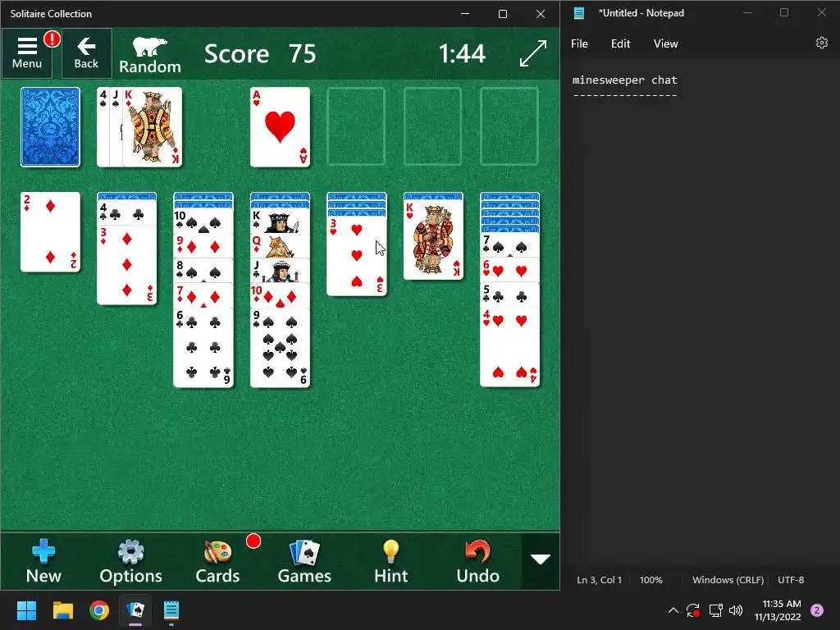The height and width of the screenshot is (630, 840).
Task: Open the Solitaire Menu hamburger button
Action: 27,53
